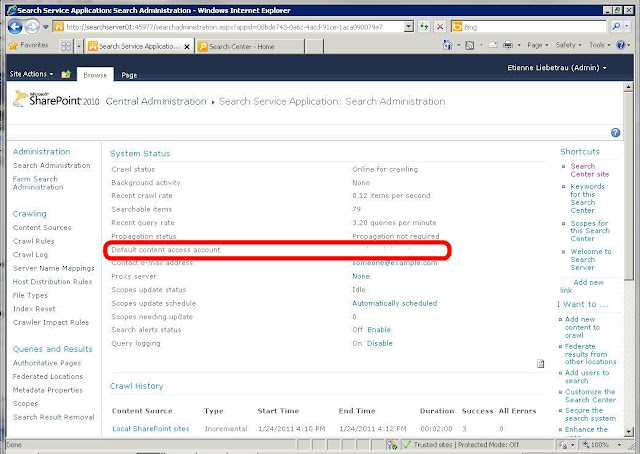Click the zoom level magnifier in status bar
Screen dimensions: 640x454
coord(585,445)
